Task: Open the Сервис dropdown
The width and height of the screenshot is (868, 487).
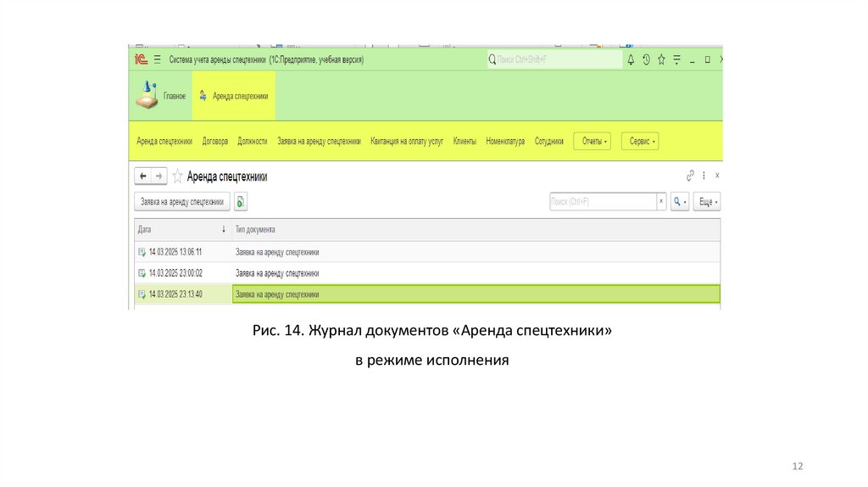Action: pyautogui.click(x=640, y=142)
